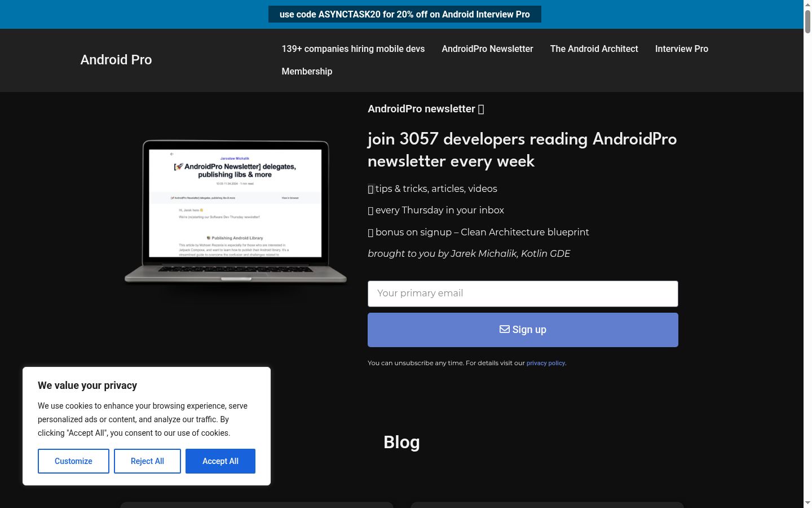Click the 'AndroidPro newsletter' subheading
The width and height of the screenshot is (812, 508).
point(426,109)
